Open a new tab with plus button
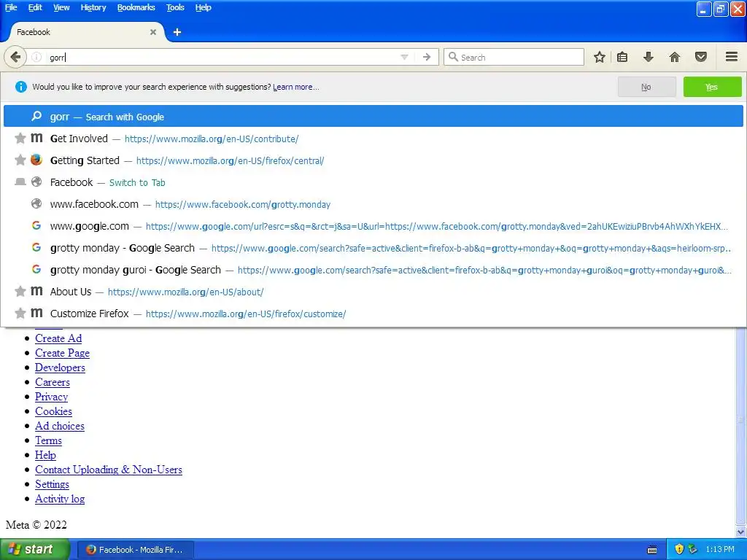The width and height of the screenshot is (747, 560). coord(177,32)
